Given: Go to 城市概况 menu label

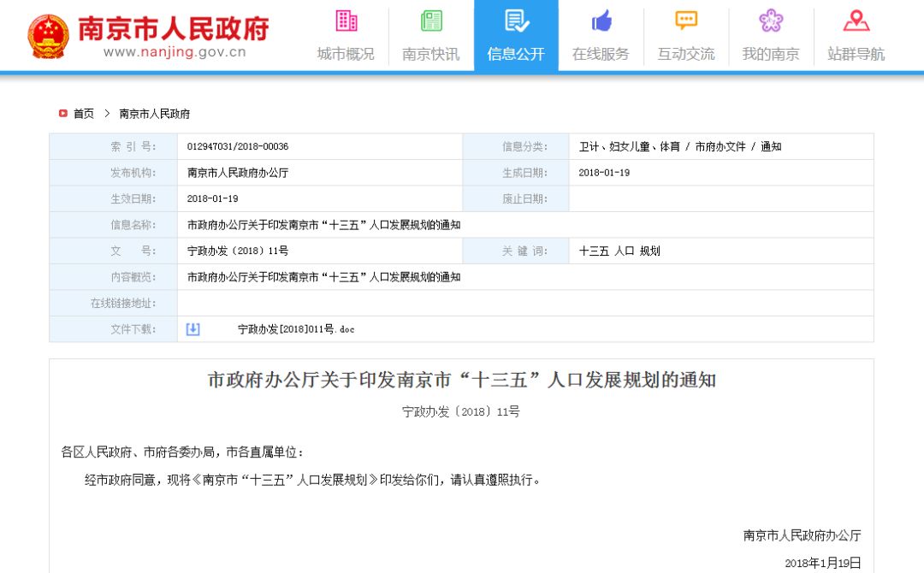Looking at the screenshot, I should (346, 54).
